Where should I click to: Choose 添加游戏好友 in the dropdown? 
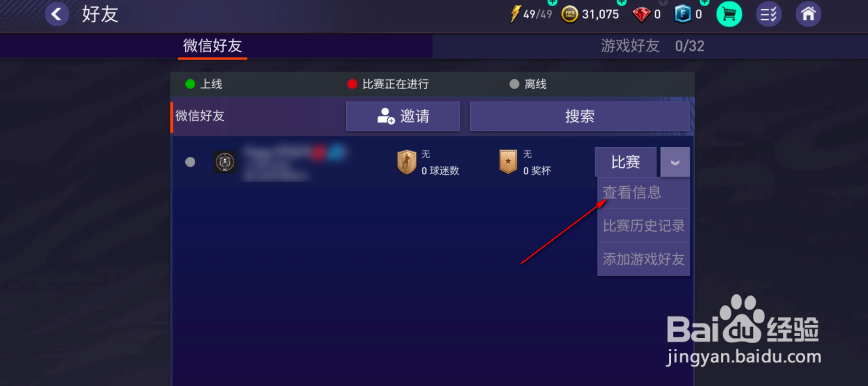(644, 259)
